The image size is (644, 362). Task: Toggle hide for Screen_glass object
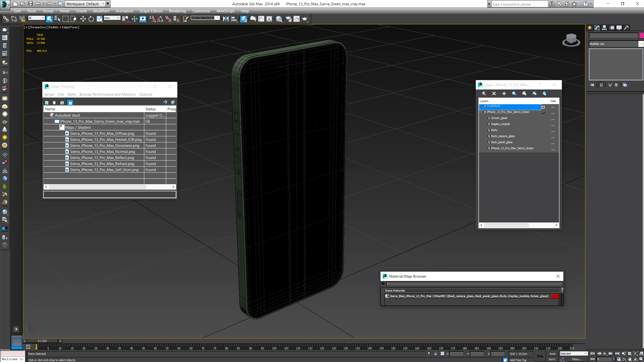(x=553, y=119)
